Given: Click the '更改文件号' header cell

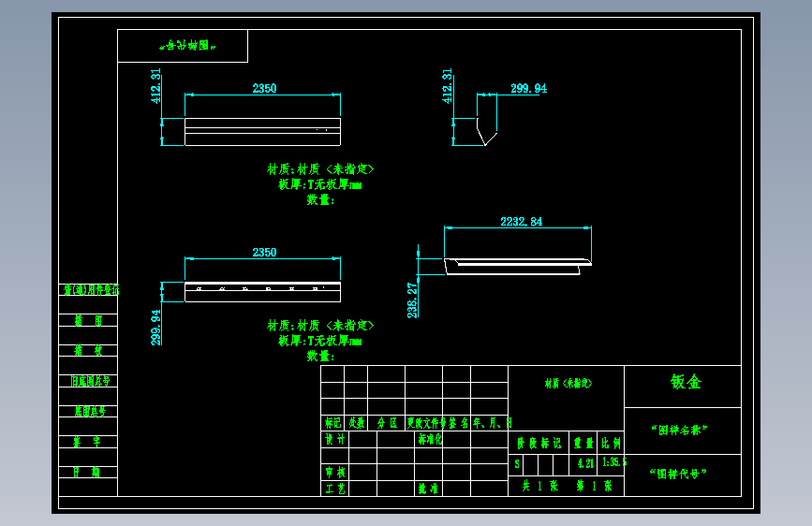Looking at the screenshot, I should tap(426, 423).
